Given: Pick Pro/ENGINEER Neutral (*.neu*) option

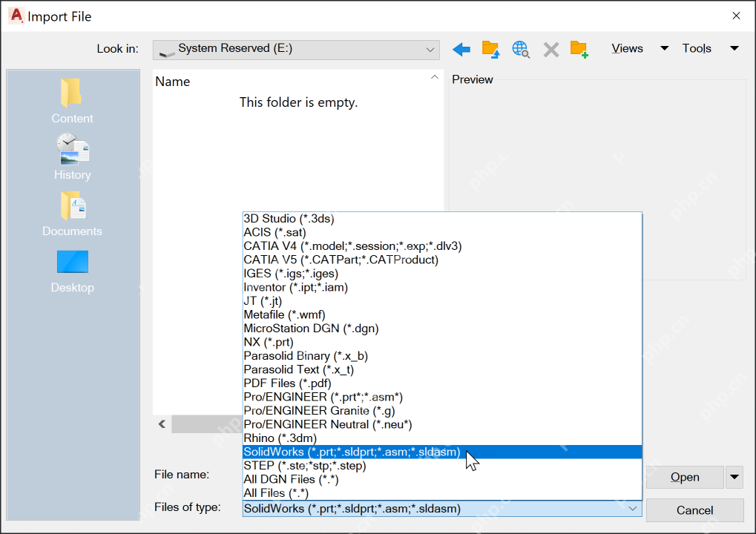Looking at the screenshot, I should (442, 424).
